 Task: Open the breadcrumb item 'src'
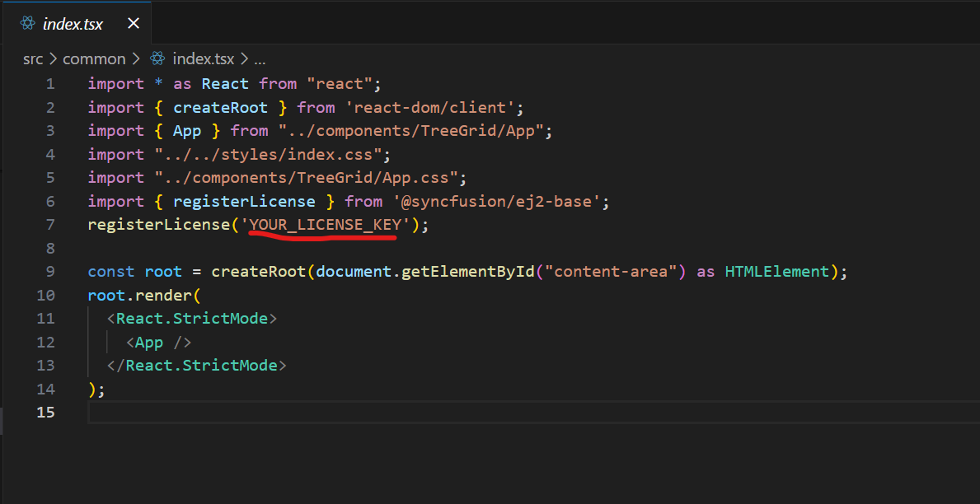(x=32, y=58)
